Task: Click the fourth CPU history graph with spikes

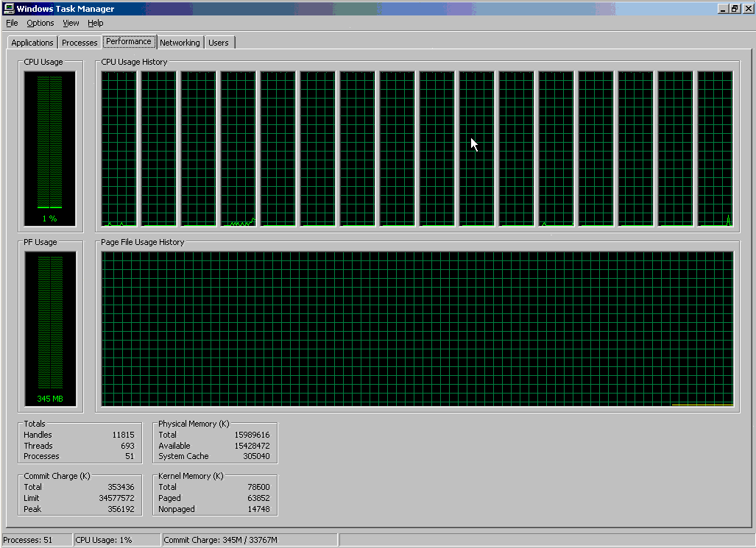Action: tap(239, 149)
